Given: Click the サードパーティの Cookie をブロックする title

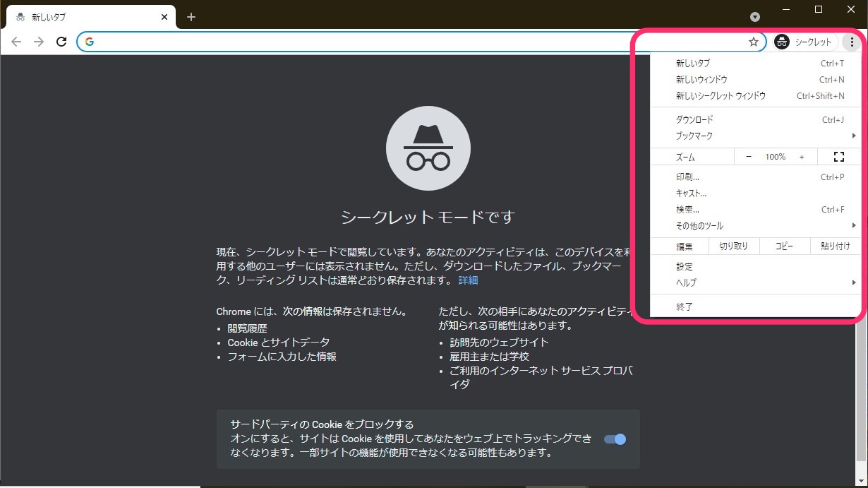Looking at the screenshot, I should 322,424.
